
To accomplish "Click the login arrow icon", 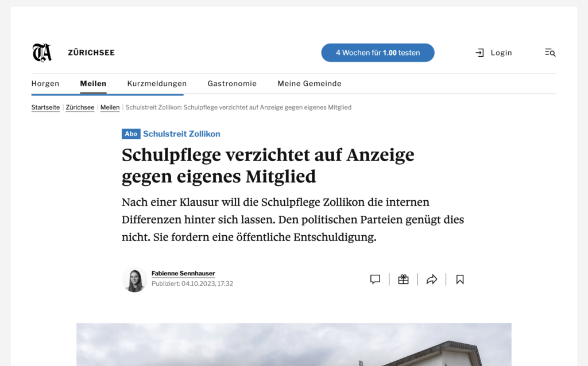I will pyautogui.click(x=480, y=53).
